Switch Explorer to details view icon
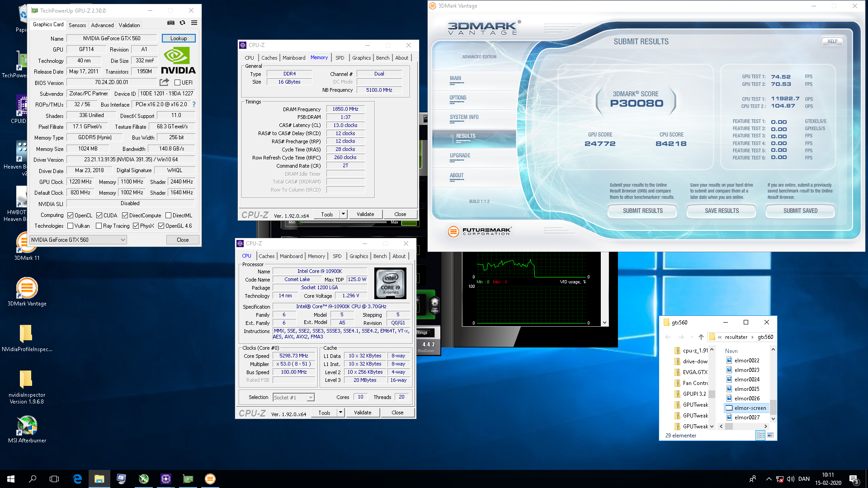The width and height of the screenshot is (868, 488). (760, 435)
